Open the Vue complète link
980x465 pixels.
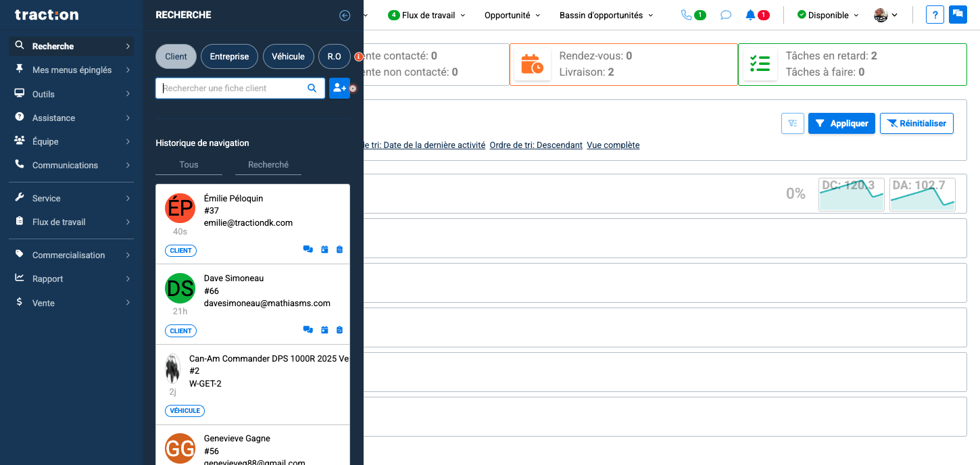[612, 145]
